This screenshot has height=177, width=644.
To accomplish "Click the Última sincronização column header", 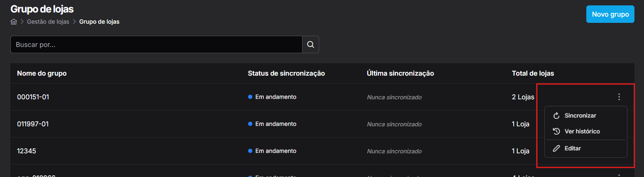I will 400,74.
